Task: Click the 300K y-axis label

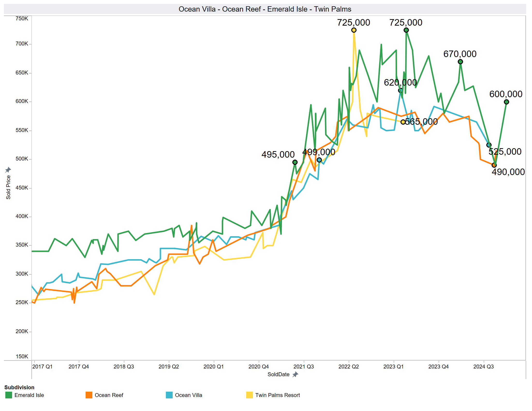Action: tap(22, 274)
